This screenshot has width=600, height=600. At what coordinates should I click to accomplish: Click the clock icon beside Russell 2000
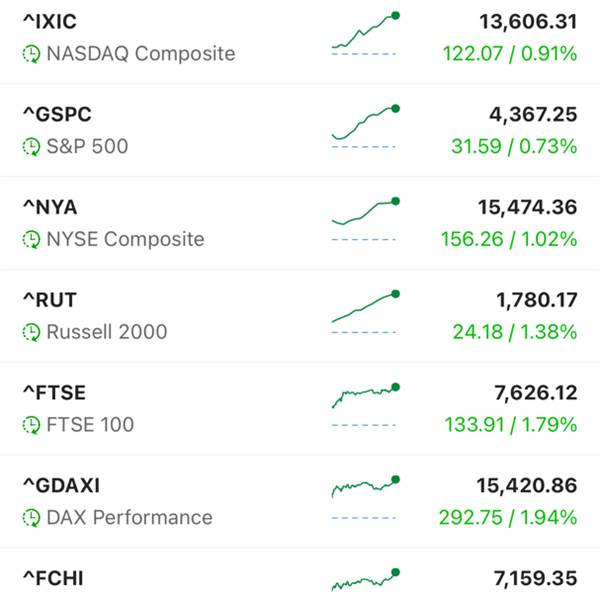pos(32,332)
